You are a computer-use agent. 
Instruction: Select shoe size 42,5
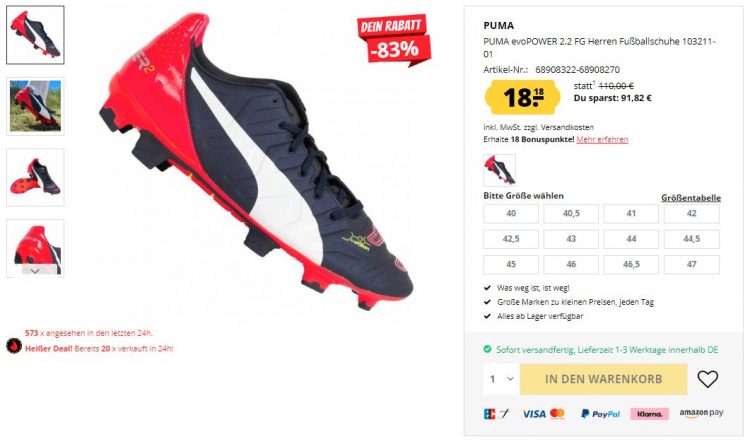point(511,239)
